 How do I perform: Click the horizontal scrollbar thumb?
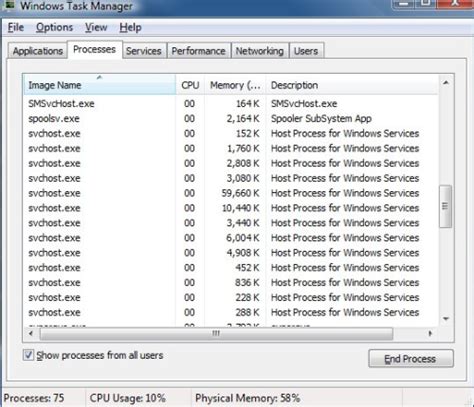point(216,334)
